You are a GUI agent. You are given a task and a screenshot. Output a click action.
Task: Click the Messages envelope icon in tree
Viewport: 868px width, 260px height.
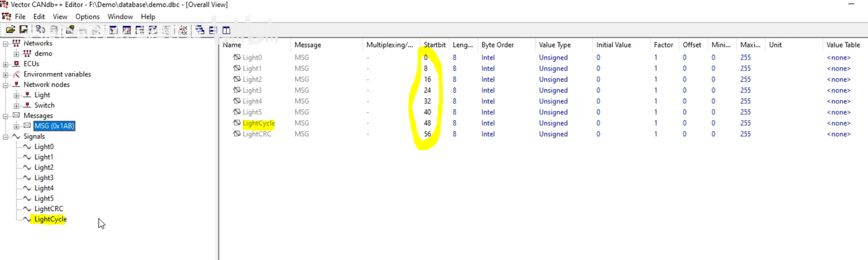pos(16,116)
